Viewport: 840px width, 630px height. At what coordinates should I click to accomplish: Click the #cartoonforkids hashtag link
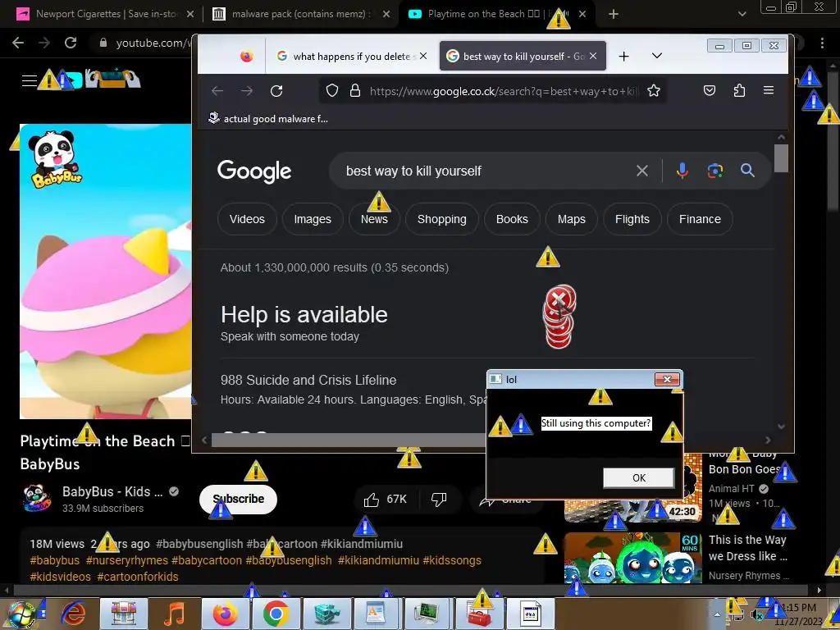pos(138,577)
